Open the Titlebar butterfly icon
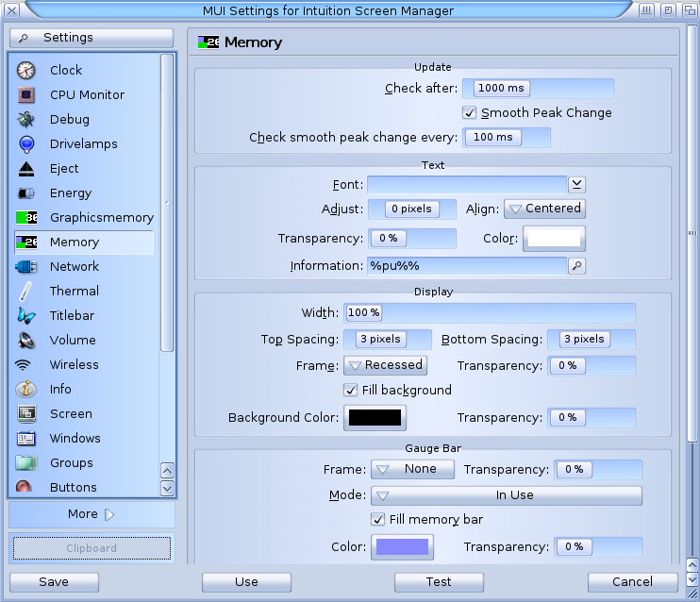Screen dimensions: 700x602 click(x=25, y=316)
